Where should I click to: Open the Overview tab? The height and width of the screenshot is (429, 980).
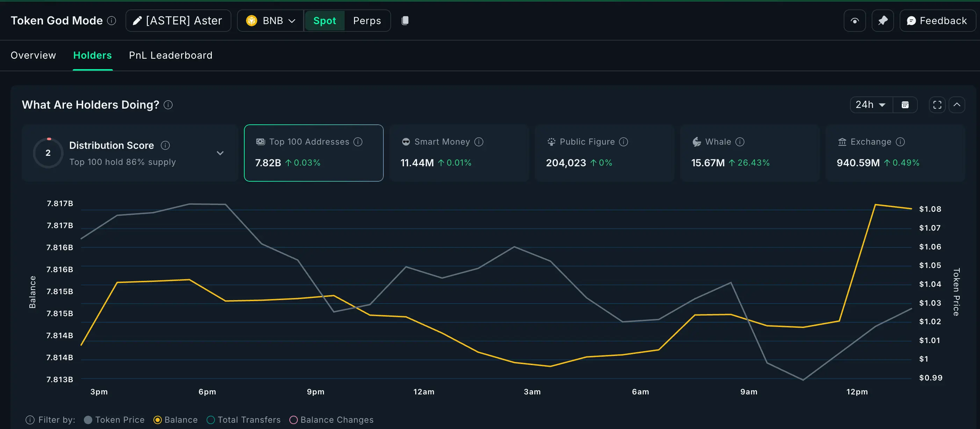(x=33, y=55)
